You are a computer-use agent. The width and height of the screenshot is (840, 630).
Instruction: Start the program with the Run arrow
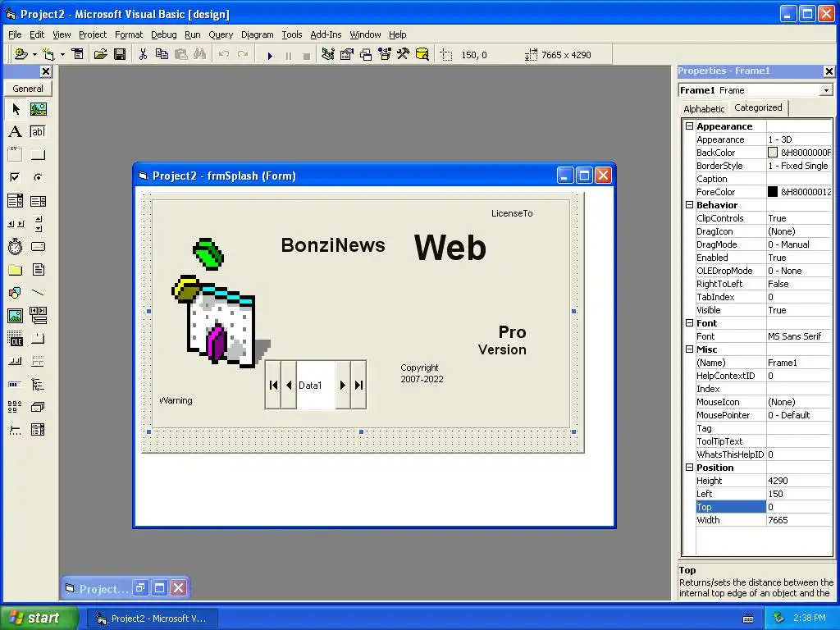point(270,55)
